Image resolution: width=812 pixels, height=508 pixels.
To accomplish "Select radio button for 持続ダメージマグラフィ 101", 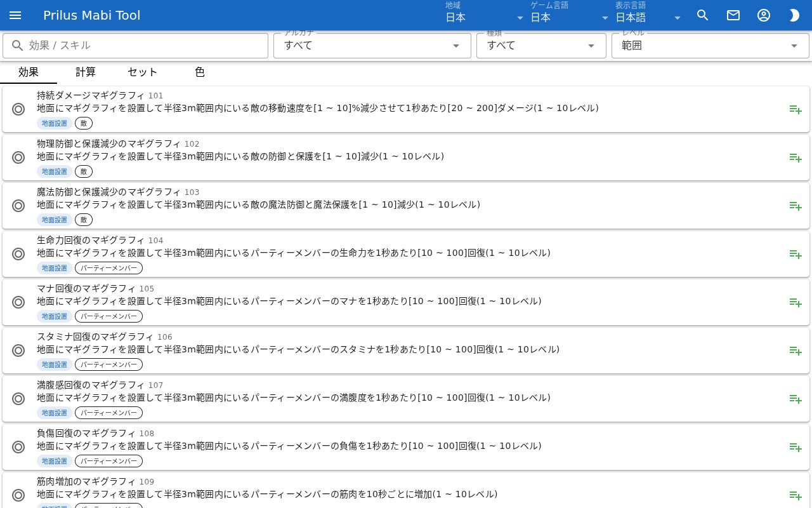I will pyautogui.click(x=18, y=109).
